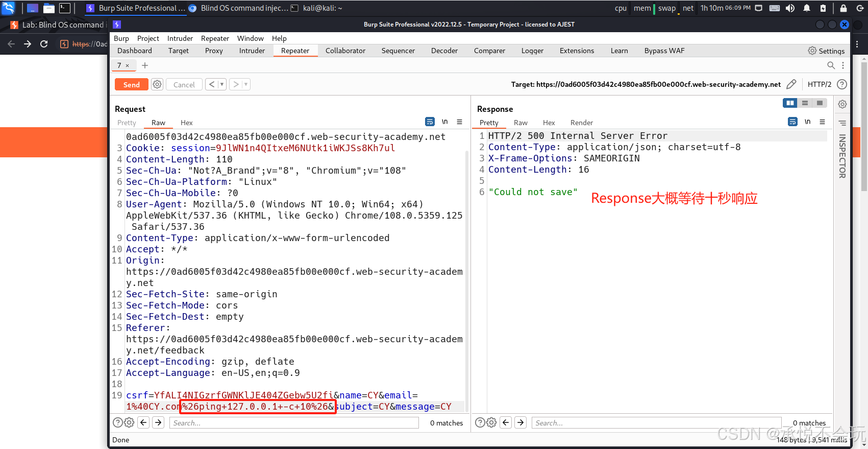Image resolution: width=868 pixels, height=449 pixels.
Task: Jump to previous response search match
Action: coord(506,422)
